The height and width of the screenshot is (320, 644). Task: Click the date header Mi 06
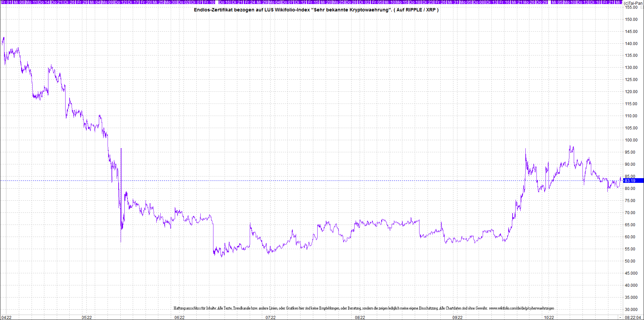[19, 2]
